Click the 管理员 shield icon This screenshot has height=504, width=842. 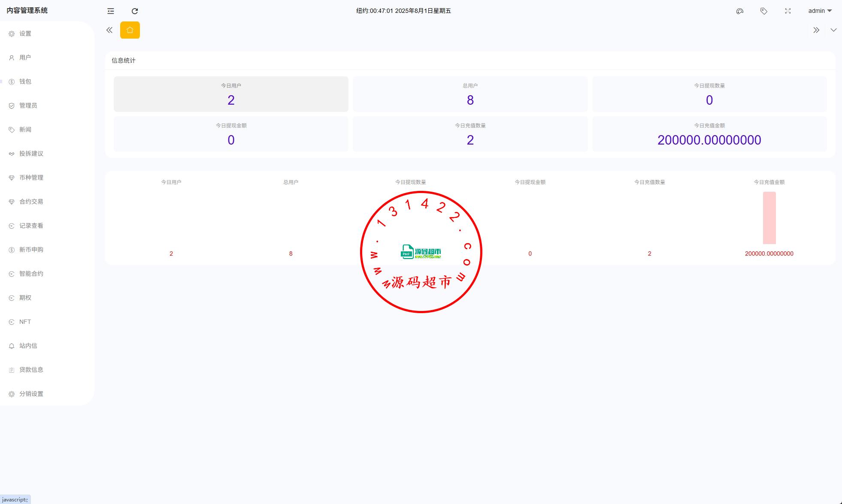tap(12, 106)
